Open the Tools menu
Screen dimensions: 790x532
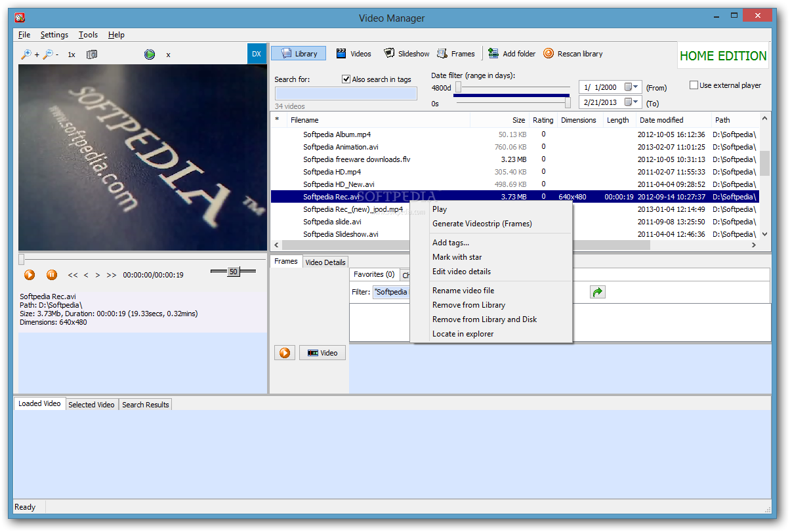pos(88,35)
